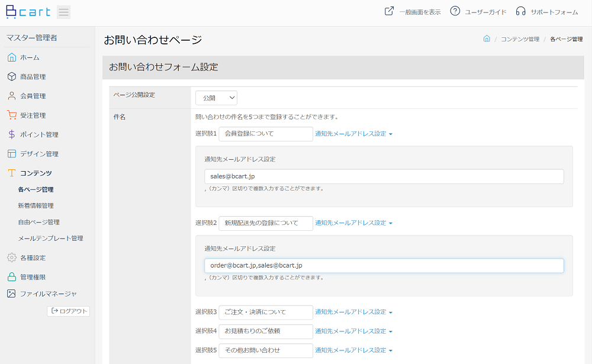Expand 選択肢5 通知先メールアドレス設定
The height and width of the screenshot is (364, 592).
353,350
